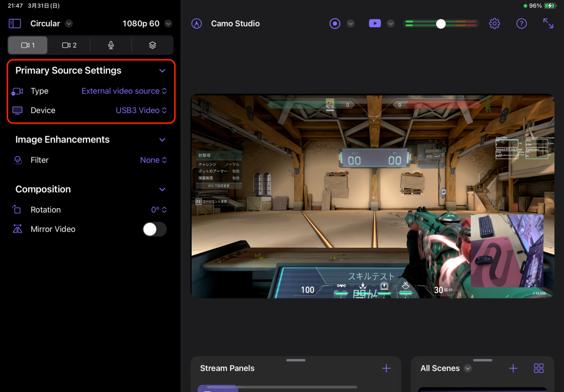Click the Mirror Video icon

click(17, 229)
